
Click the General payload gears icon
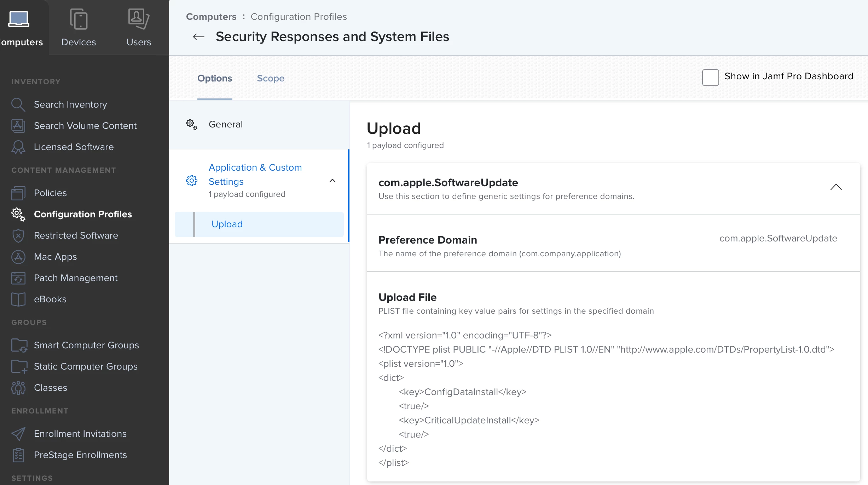coord(192,125)
